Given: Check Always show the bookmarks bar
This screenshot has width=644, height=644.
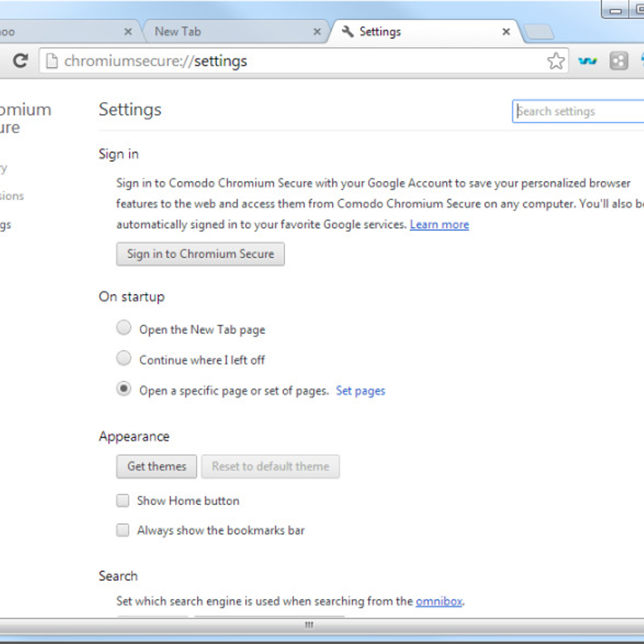Looking at the screenshot, I should 123,530.
